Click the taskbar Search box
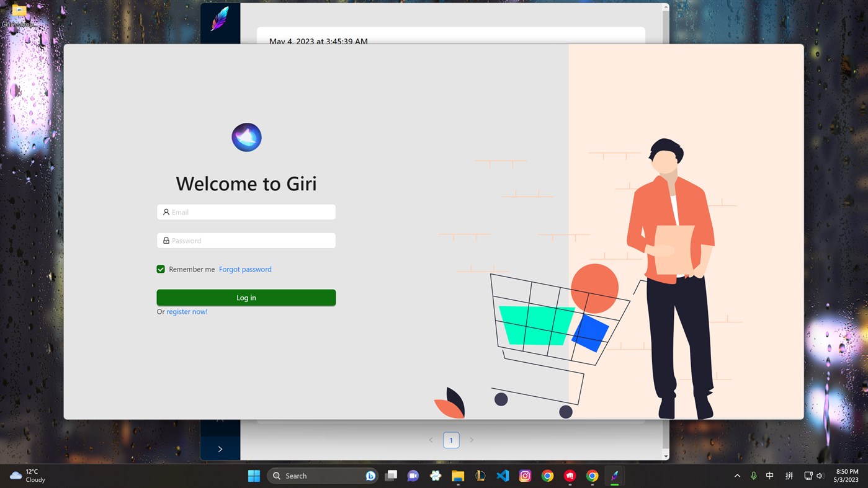Viewport: 868px width, 488px height. pos(323,476)
